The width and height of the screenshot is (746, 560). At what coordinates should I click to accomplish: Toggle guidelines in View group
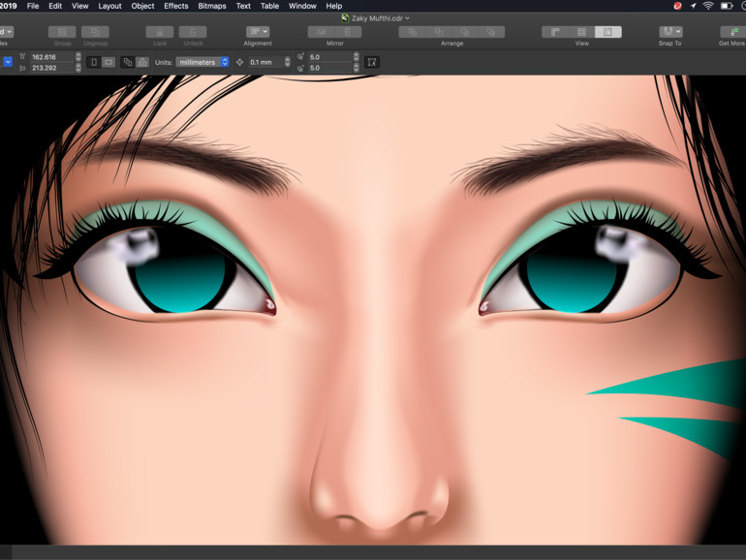(608, 32)
